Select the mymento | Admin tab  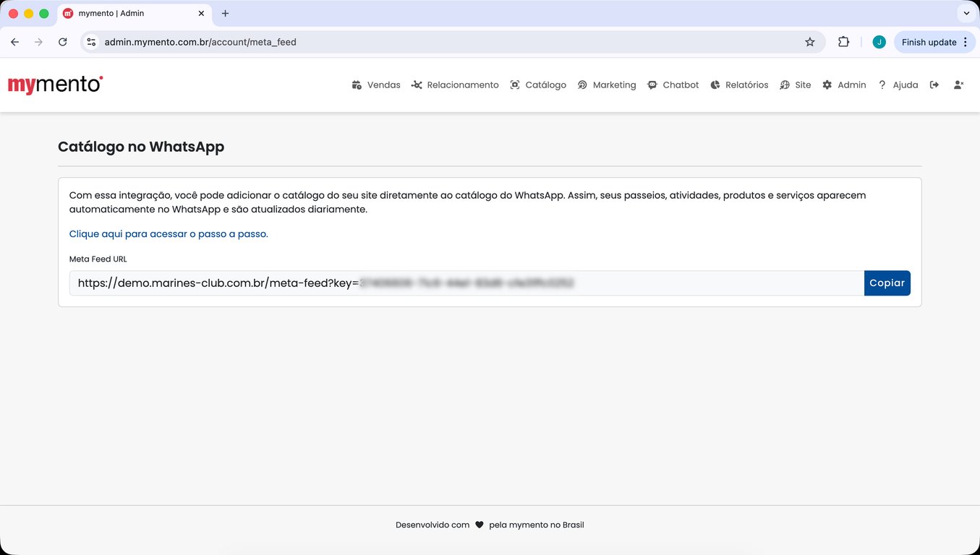pos(135,13)
